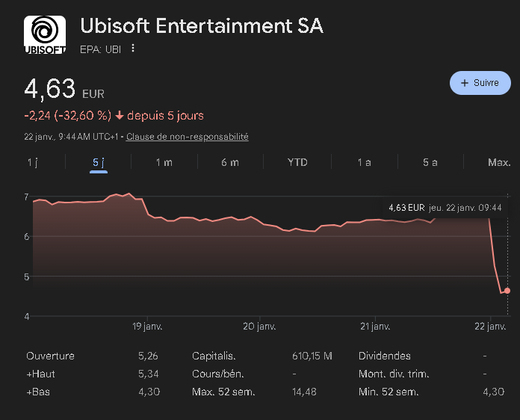The width and height of the screenshot is (520, 420).
Task: Click the 21 janv. date on chart axis
Action: point(375,327)
